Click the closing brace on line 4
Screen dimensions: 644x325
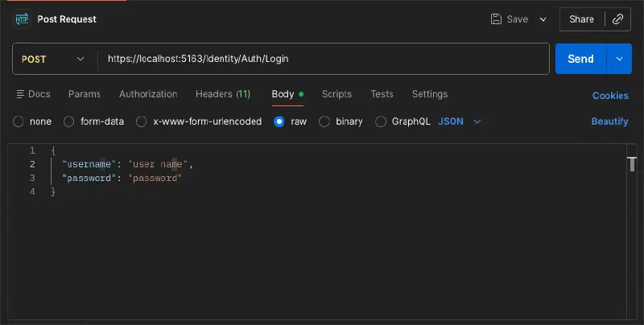53,191
